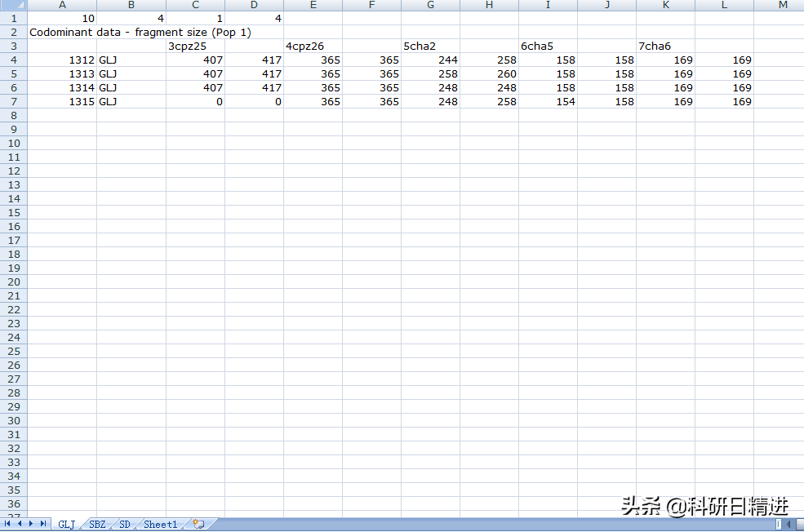Jump to the last sheet navigation arrow
Screen dimensions: 804x532
[43, 524]
